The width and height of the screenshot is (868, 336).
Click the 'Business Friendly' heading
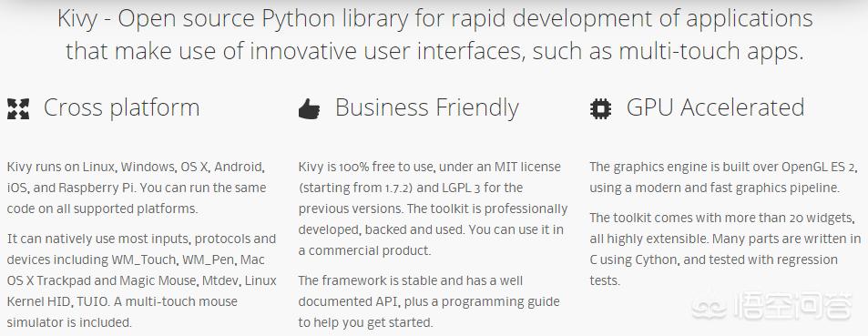[x=427, y=108]
